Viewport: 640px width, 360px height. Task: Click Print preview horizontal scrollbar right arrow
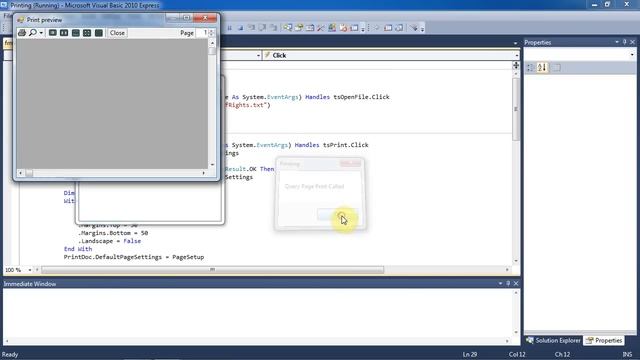click(204, 173)
